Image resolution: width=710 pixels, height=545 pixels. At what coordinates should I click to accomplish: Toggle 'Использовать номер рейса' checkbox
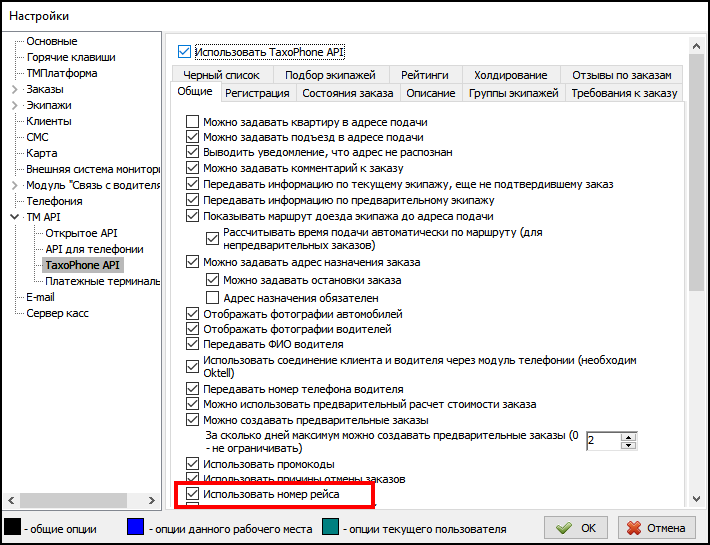(192, 494)
